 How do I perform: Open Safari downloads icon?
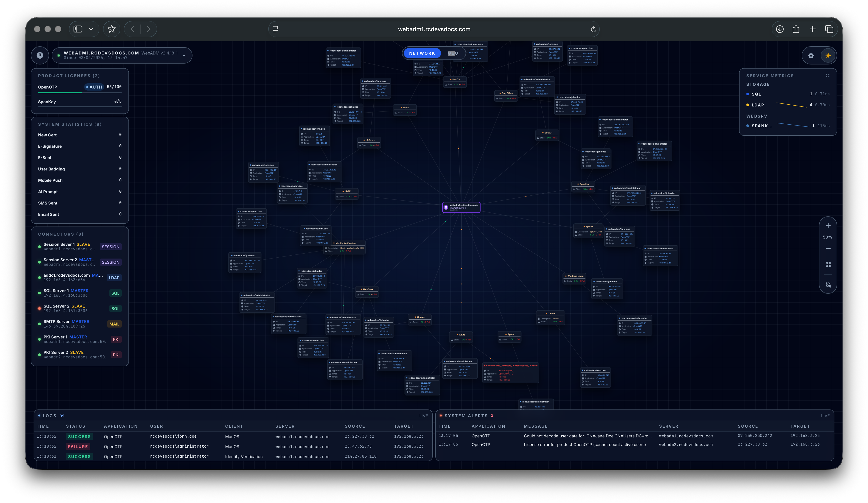click(x=780, y=29)
